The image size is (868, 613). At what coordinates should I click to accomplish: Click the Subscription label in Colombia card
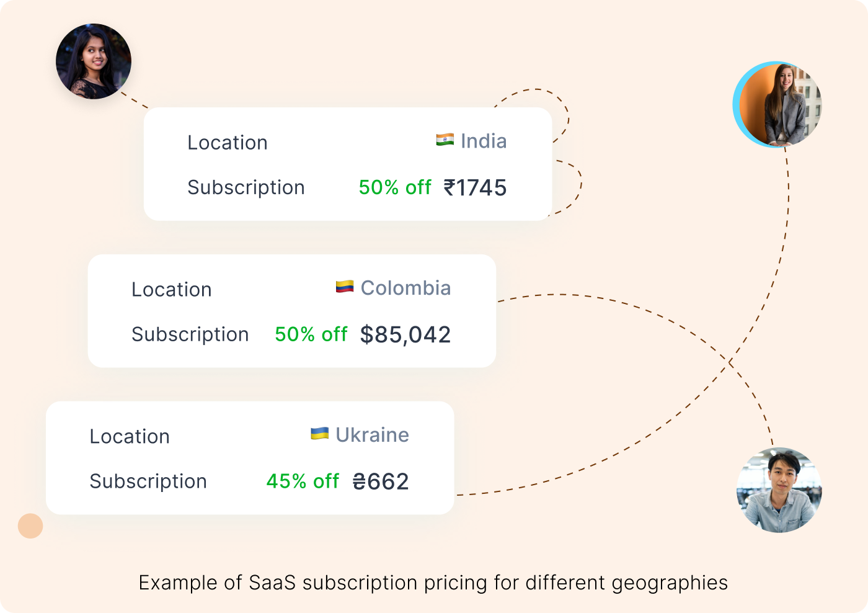(190, 334)
